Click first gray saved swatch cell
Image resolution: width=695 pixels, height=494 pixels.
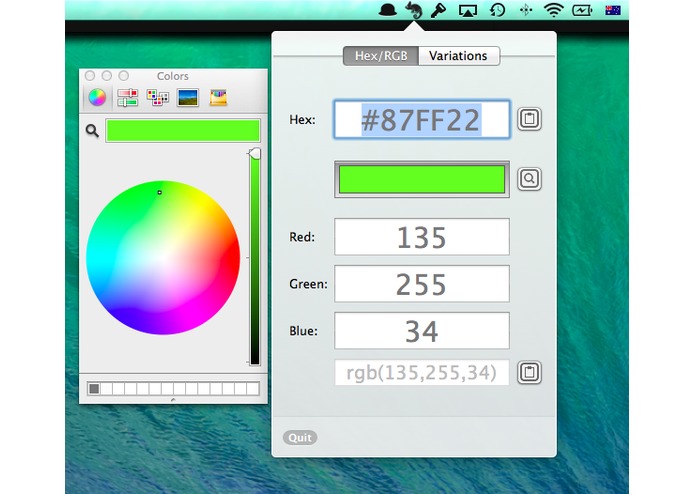coord(94,389)
